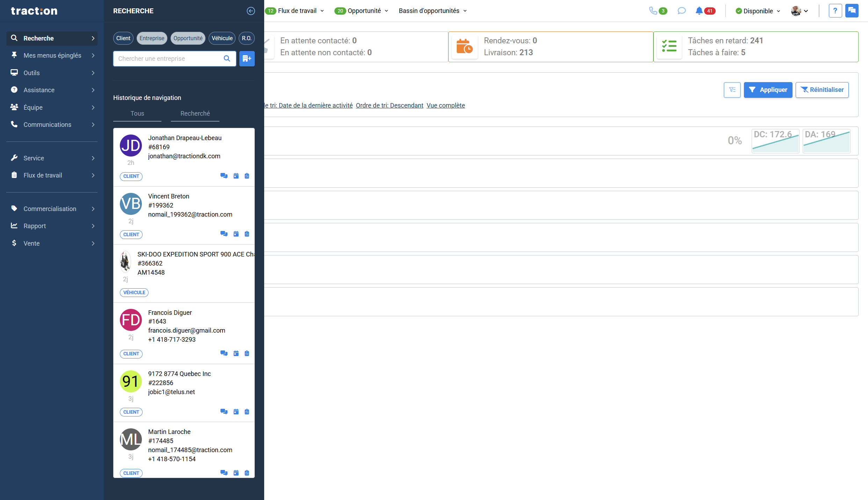Expand the Bassin d'opportunités dropdown
This screenshot has width=868, height=500.
click(433, 11)
